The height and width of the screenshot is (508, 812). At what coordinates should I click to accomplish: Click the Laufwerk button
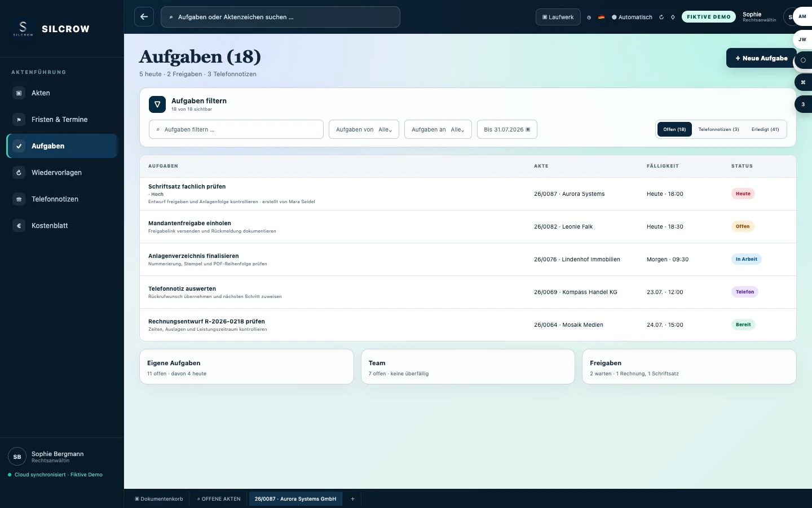click(558, 17)
